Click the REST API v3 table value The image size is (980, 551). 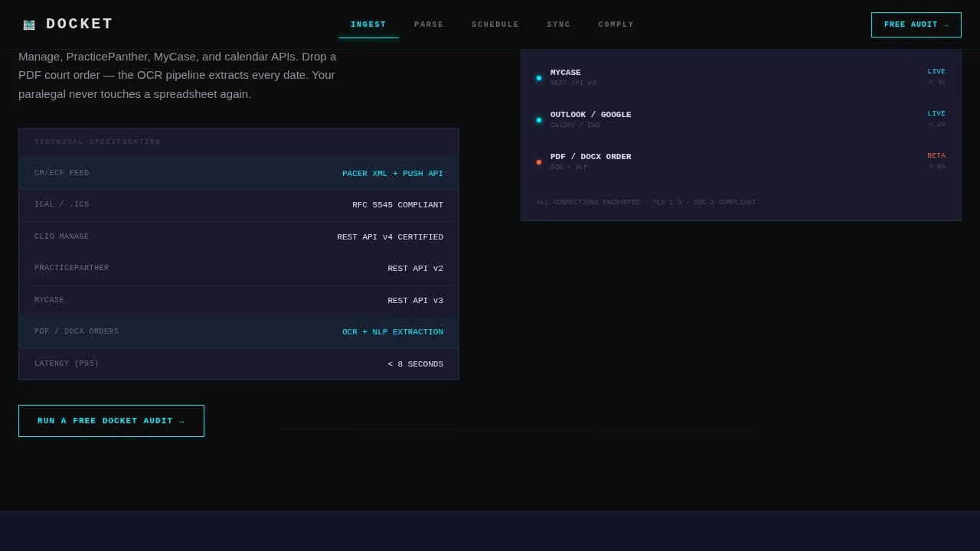(x=415, y=301)
